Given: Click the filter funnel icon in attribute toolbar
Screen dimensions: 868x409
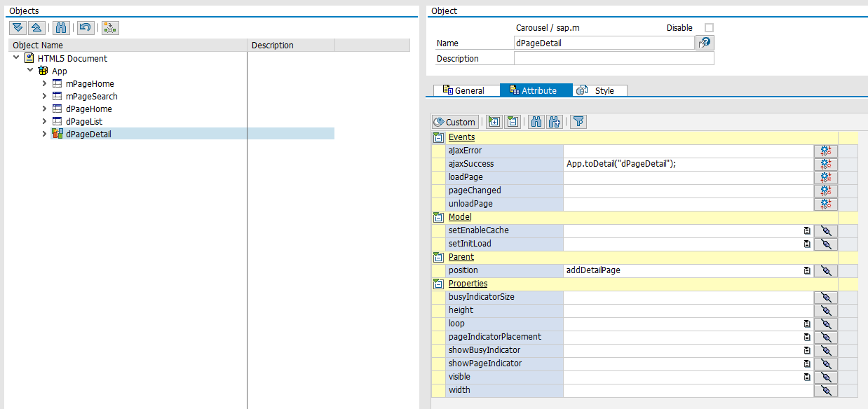Looking at the screenshot, I should (x=578, y=122).
